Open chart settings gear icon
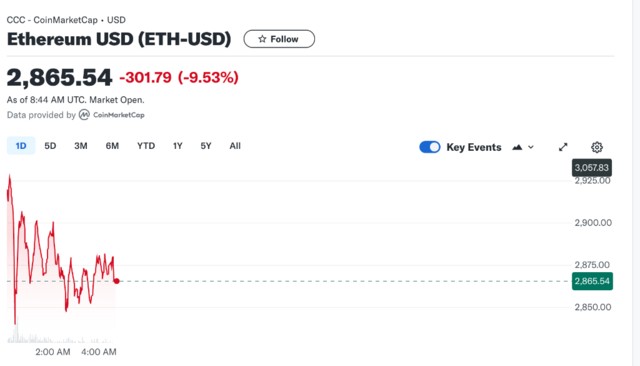Viewport: 640px width, 366px height. [597, 147]
